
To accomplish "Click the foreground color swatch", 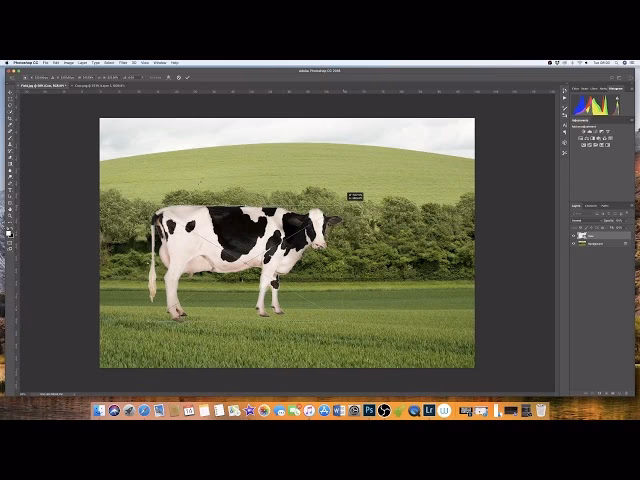I will [9, 233].
